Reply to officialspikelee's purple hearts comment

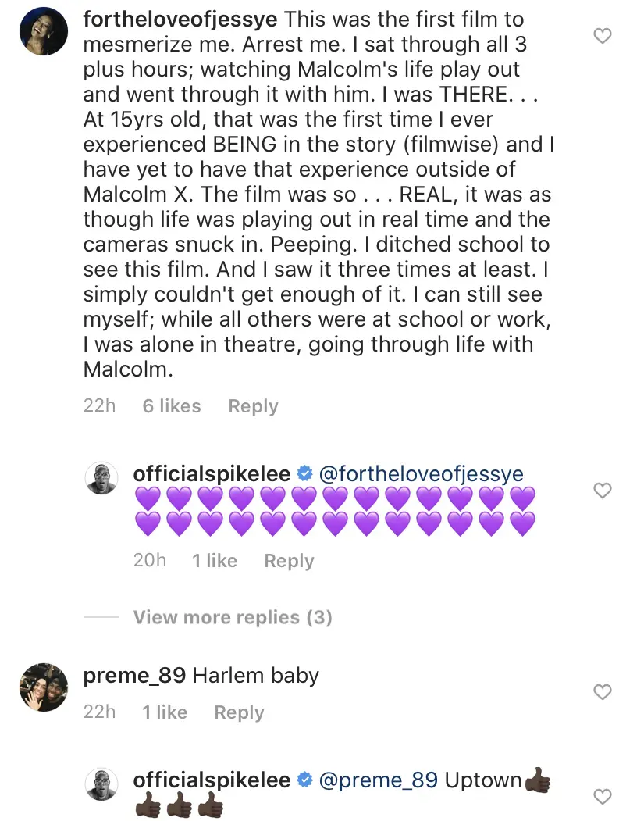289,561
